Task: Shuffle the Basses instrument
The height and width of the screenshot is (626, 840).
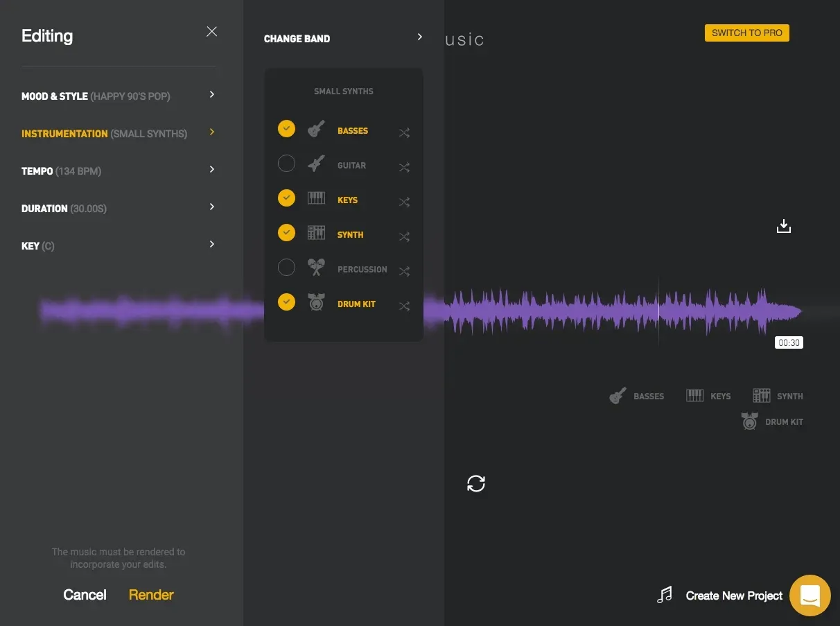Action: [x=404, y=132]
